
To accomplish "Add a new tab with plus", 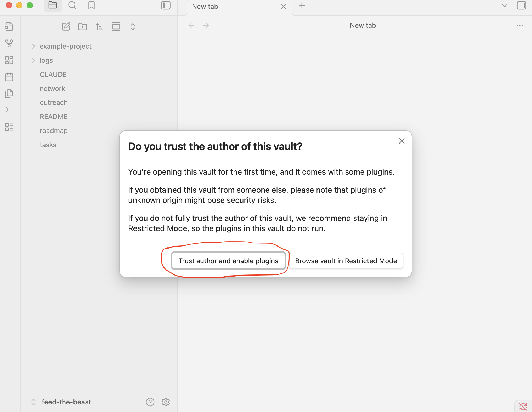I will click(302, 6).
